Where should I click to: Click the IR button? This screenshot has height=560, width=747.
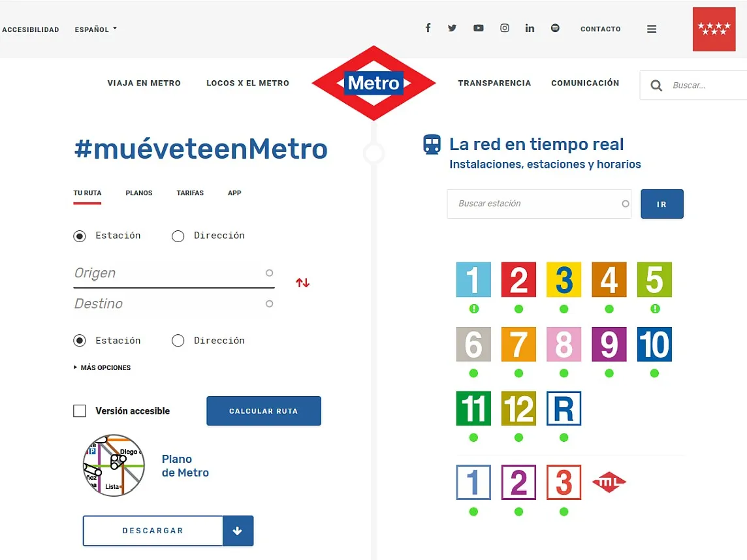coord(661,204)
